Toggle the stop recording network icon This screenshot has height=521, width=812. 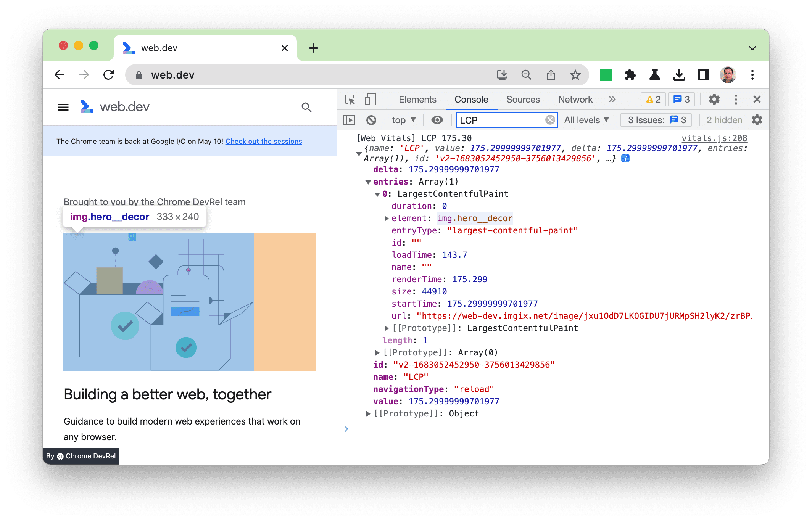point(371,120)
